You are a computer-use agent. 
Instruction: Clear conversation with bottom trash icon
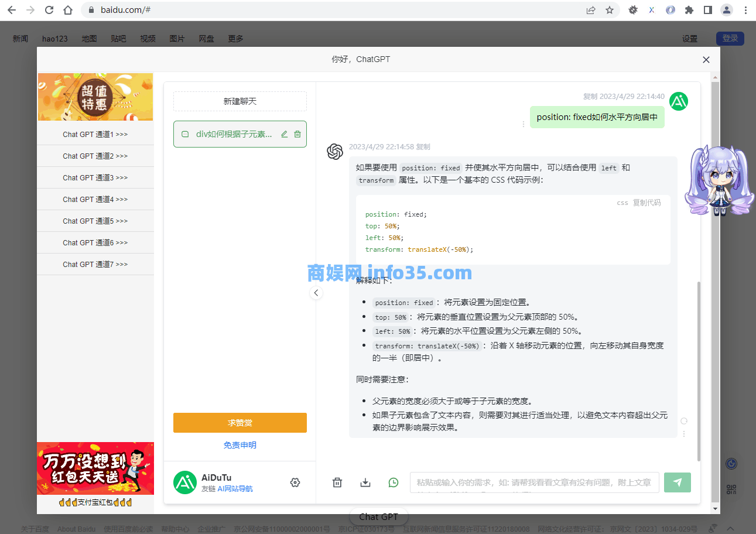pos(337,482)
